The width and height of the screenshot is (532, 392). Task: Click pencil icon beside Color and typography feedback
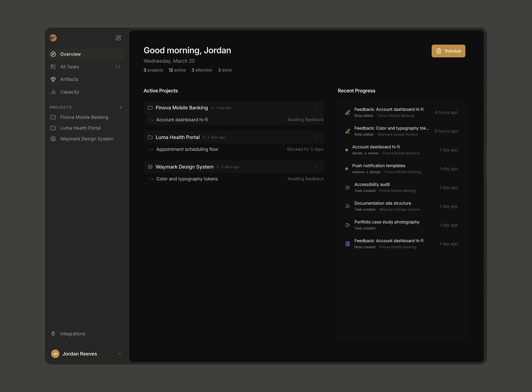pyautogui.click(x=348, y=131)
